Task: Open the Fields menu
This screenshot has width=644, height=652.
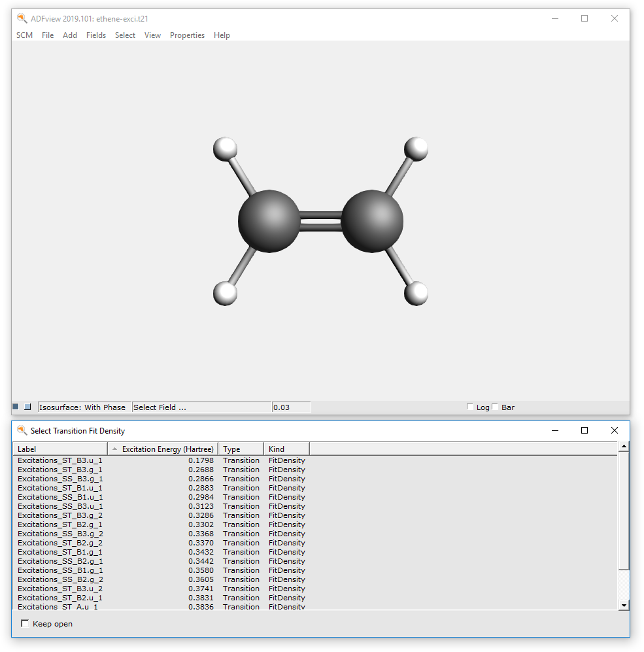Action: (96, 35)
